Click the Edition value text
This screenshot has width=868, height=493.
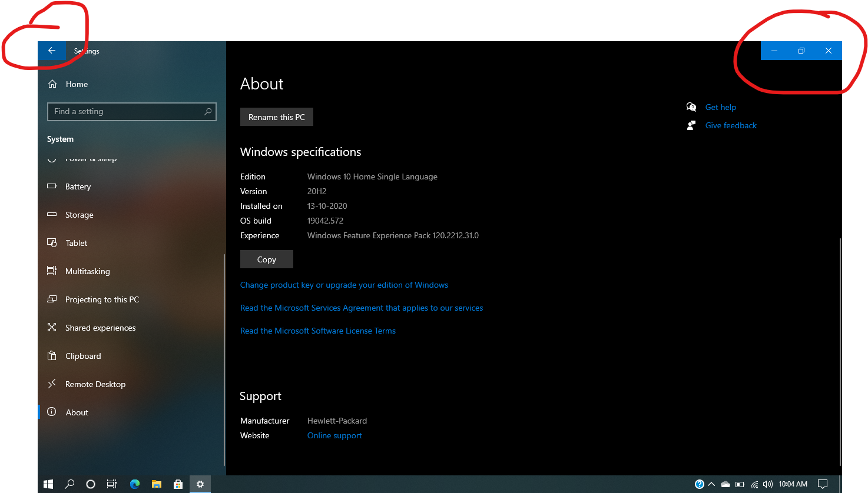372,176
